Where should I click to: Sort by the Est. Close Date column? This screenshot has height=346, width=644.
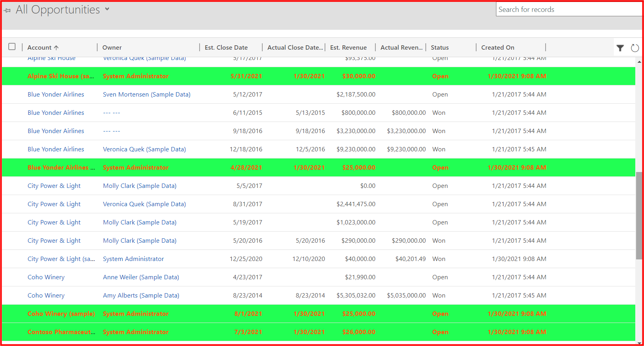[x=226, y=47]
